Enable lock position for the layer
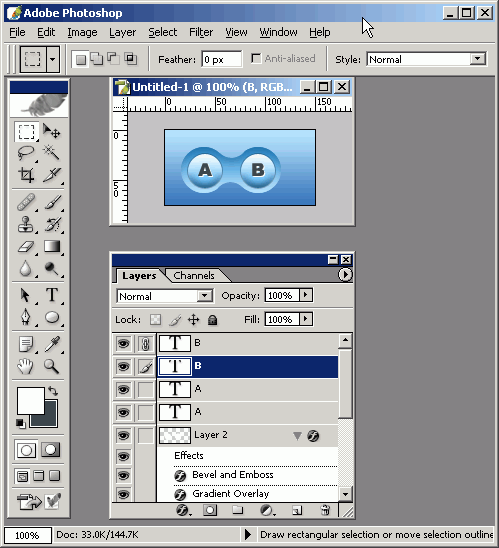Screen dimensions: 499x548 [x=194, y=319]
